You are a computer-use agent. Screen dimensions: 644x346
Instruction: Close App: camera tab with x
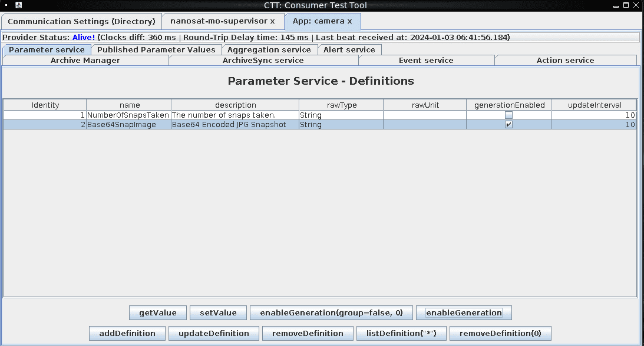click(349, 21)
